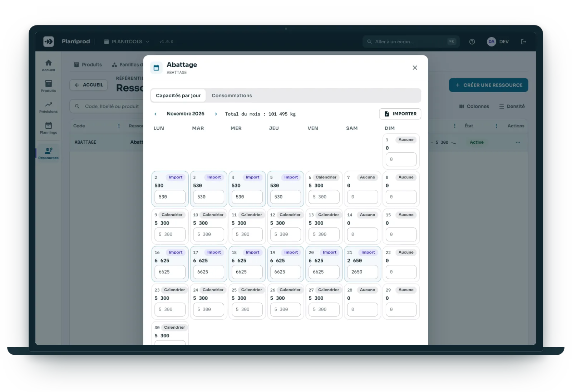
Task: Edit capacity field for day 6
Action: coord(324,197)
